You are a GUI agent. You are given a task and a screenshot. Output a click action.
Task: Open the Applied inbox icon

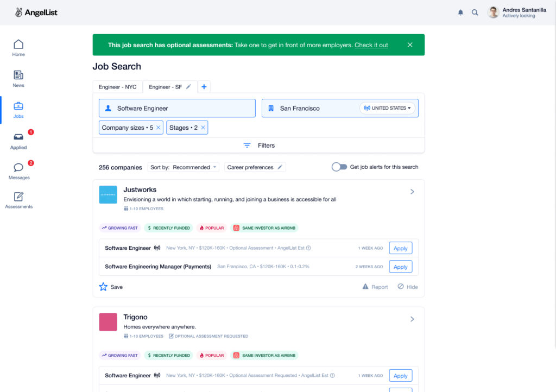tap(18, 137)
